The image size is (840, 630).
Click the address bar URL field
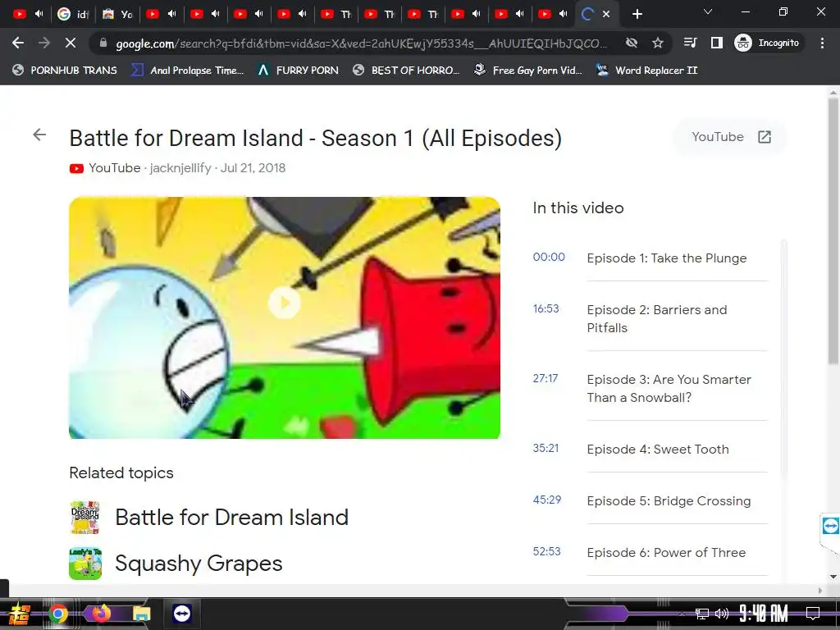point(362,43)
